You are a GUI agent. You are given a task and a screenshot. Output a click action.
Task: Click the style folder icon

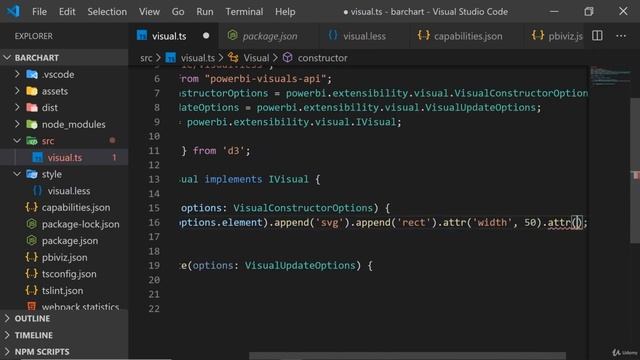pyautogui.click(x=32, y=174)
